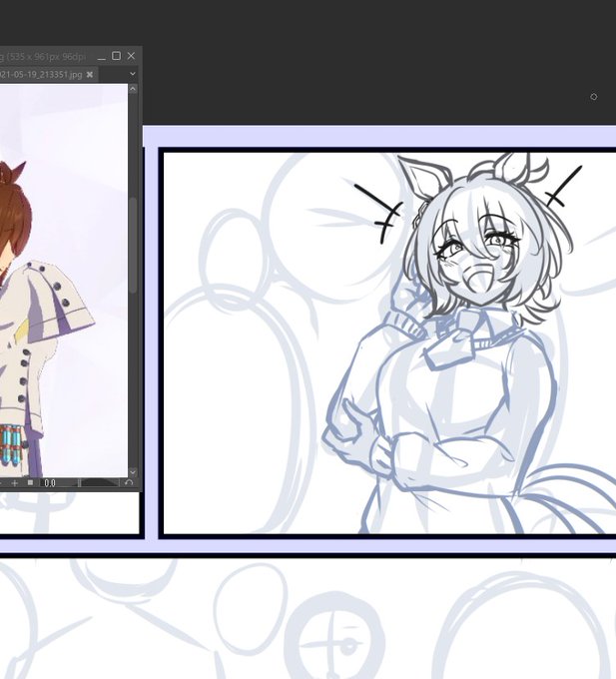Click scrollbar down arrow in reference window

point(133,472)
